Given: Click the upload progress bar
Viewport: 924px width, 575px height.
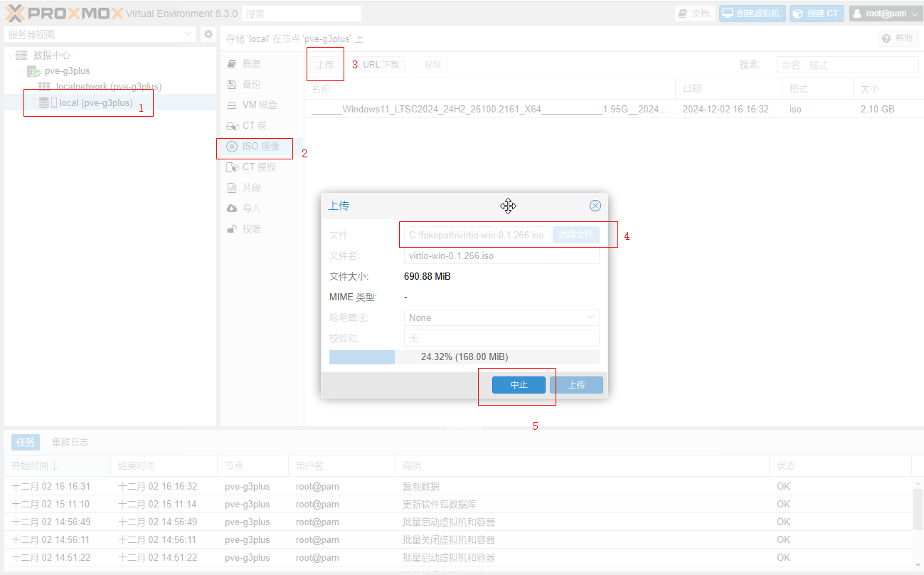Looking at the screenshot, I should click(x=464, y=357).
